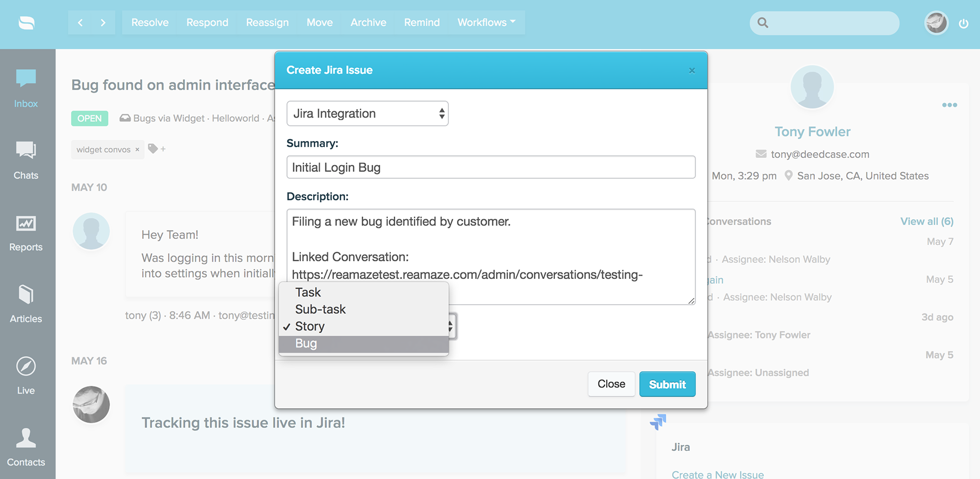Click the Reamaze logo icon
Viewport: 980px width, 479px height.
(27, 23)
